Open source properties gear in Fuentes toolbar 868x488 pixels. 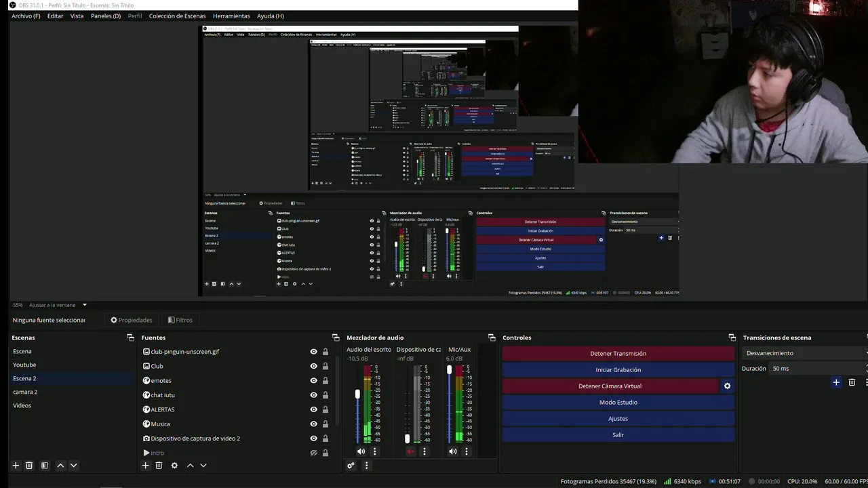[x=174, y=466]
